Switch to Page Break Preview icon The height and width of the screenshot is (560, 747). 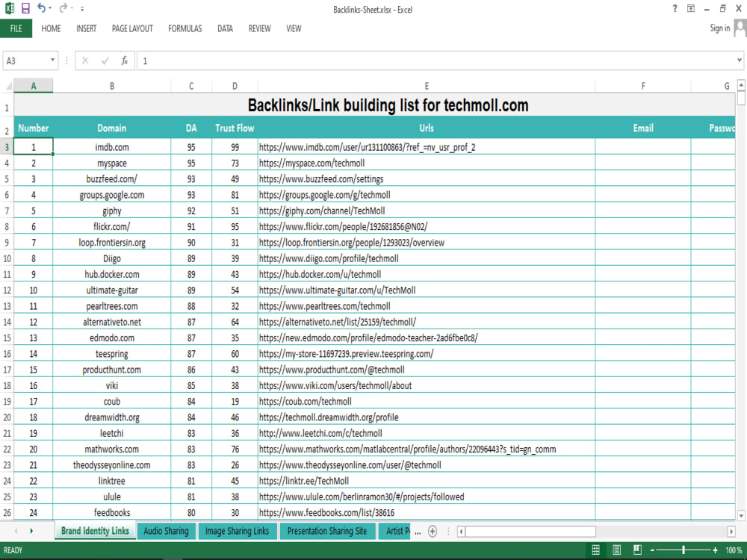(637, 550)
